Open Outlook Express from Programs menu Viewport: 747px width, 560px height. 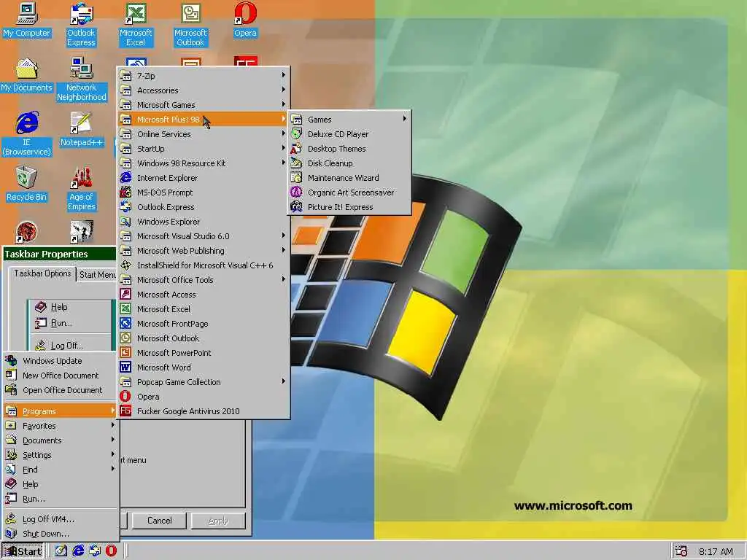click(x=204, y=207)
